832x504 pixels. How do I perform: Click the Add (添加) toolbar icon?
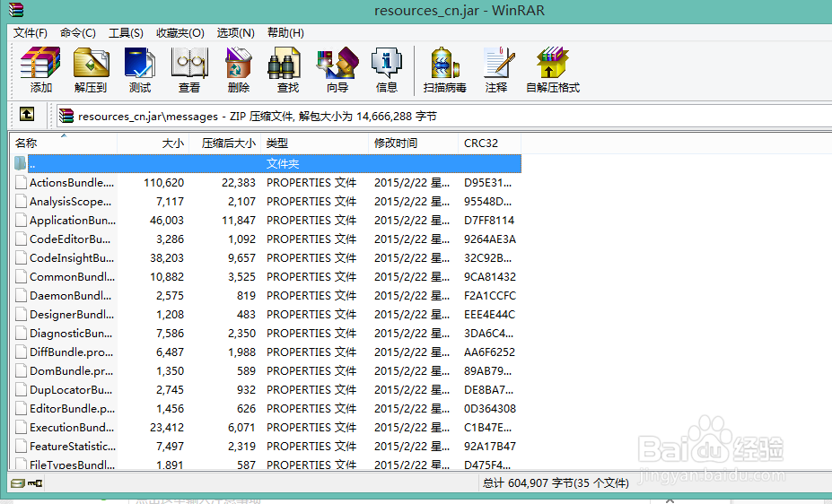tap(41, 69)
